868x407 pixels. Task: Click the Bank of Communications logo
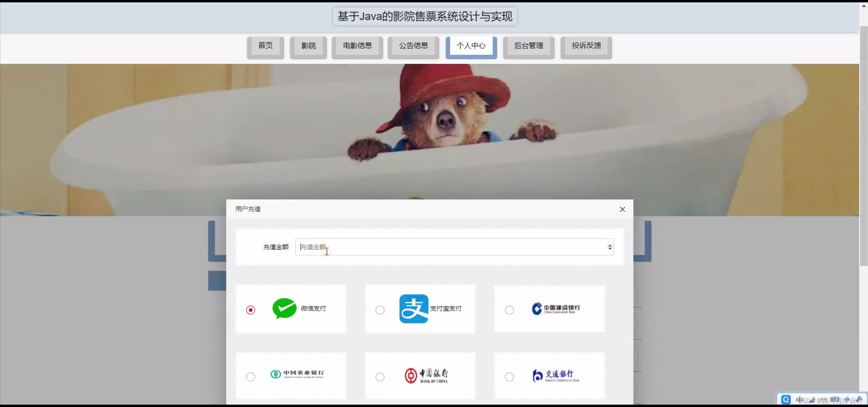coord(556,375)
